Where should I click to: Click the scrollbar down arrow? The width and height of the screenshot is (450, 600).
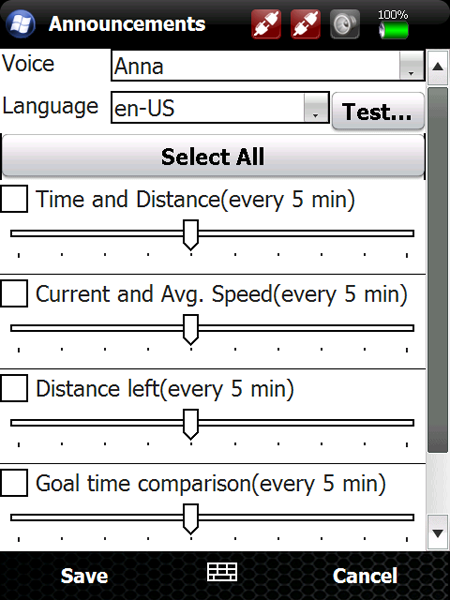437,533
